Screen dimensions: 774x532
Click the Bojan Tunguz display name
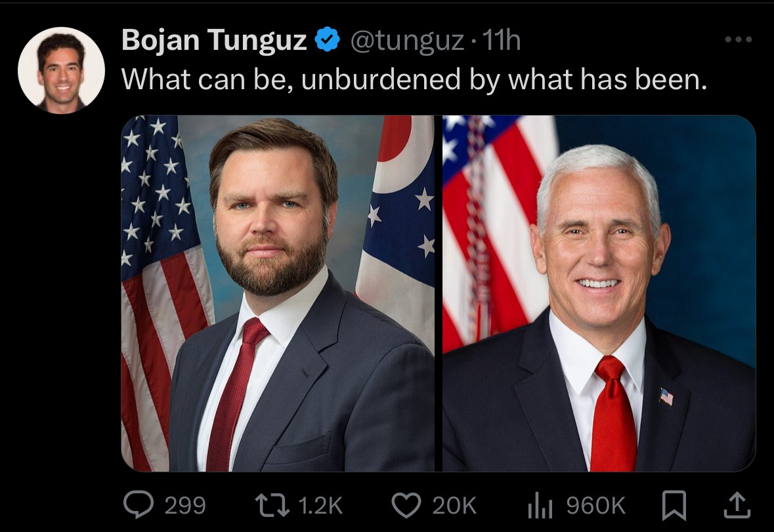point(214,40)
